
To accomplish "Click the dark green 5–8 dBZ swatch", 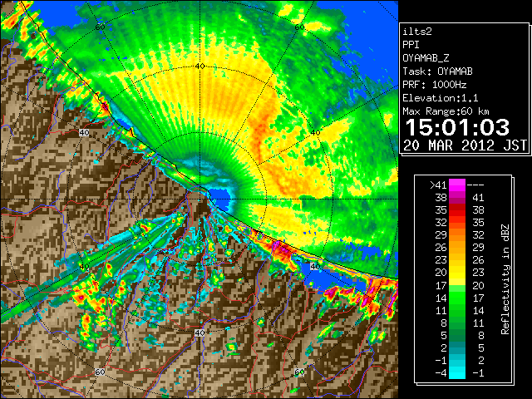I will click(x=457, y=335).
